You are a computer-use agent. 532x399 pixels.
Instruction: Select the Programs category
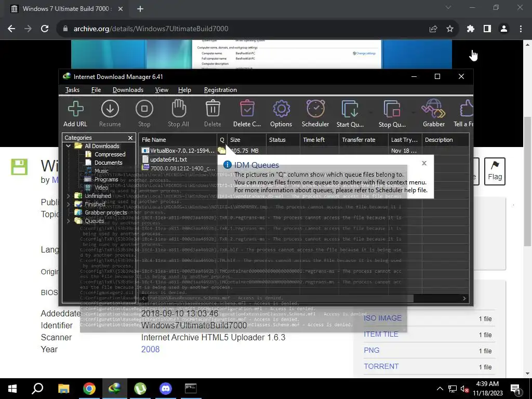[102, 179]
